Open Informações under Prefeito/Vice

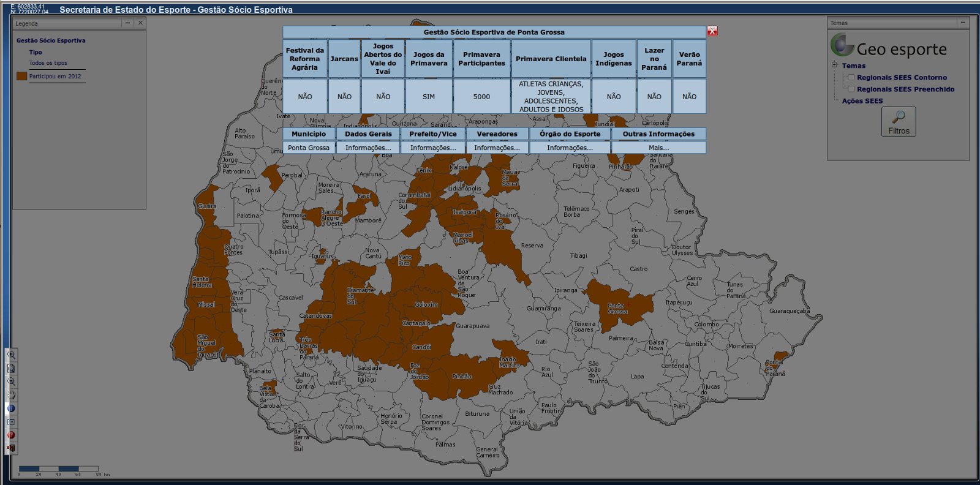pyautogui.click(x=432, y=148)
